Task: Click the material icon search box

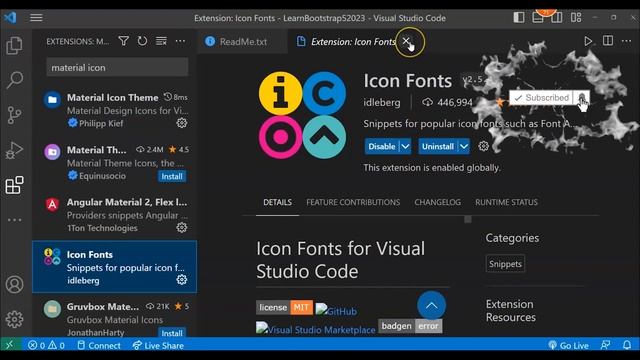Action: (x=117, y=67)
